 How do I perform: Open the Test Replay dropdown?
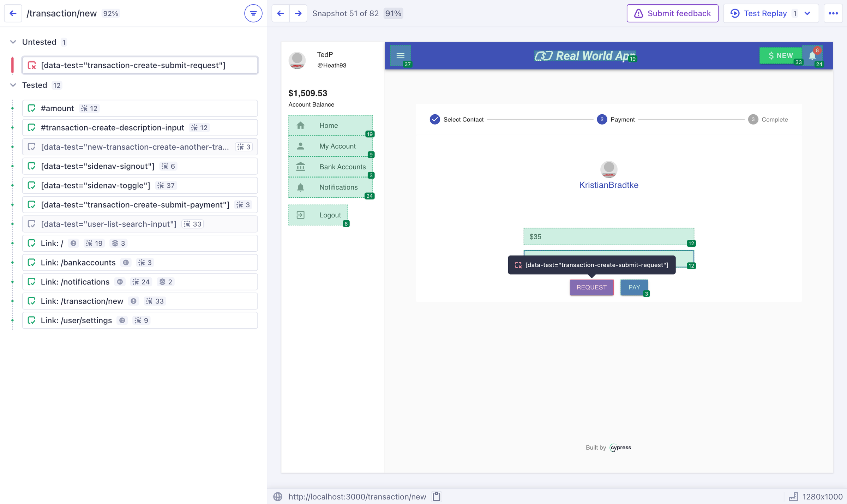(x=807, y=13)
